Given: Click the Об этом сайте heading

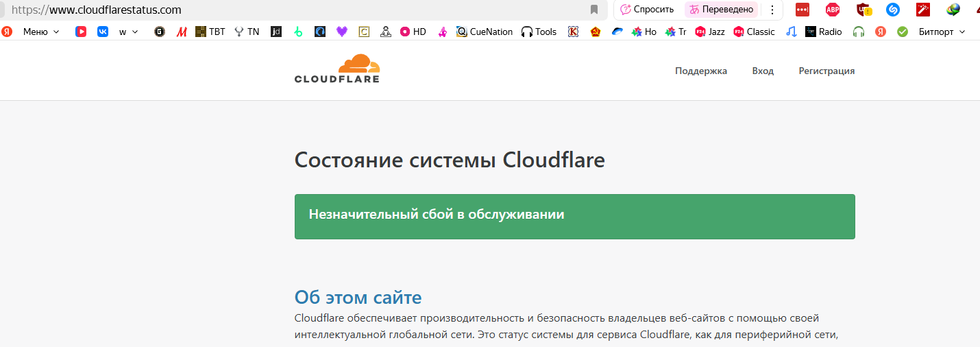Looking at the screenshot, I should (x=358, y=297).
